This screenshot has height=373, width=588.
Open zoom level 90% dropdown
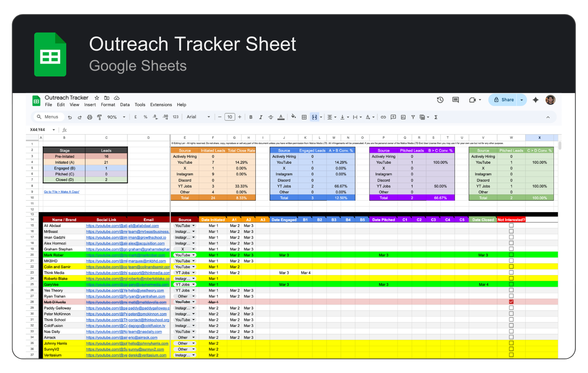coord(116,117)
